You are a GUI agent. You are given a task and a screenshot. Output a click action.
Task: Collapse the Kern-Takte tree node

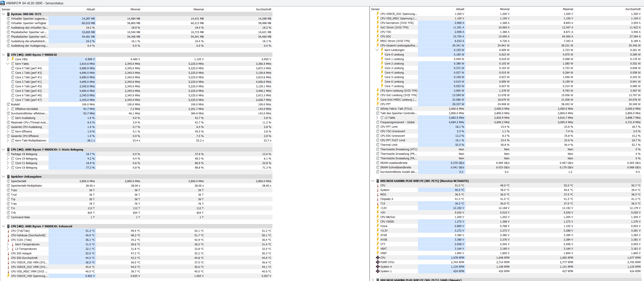(x=8, y=64)
